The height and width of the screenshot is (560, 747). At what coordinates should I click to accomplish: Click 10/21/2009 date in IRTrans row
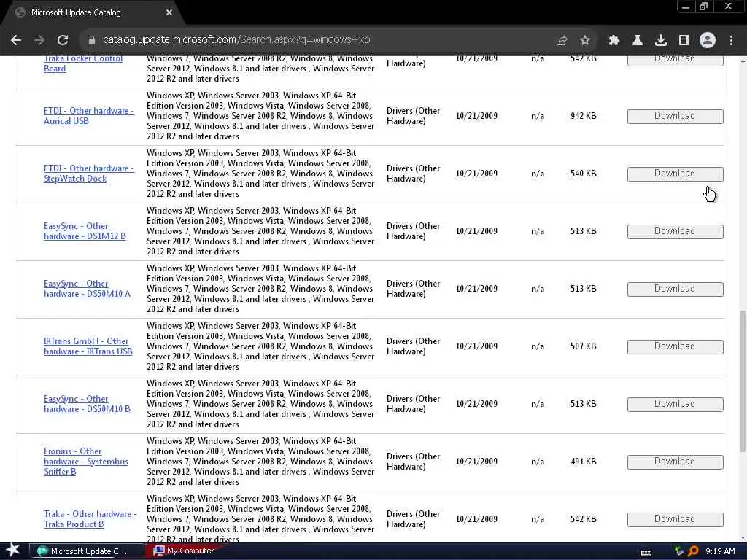click(x=476, y=346)
